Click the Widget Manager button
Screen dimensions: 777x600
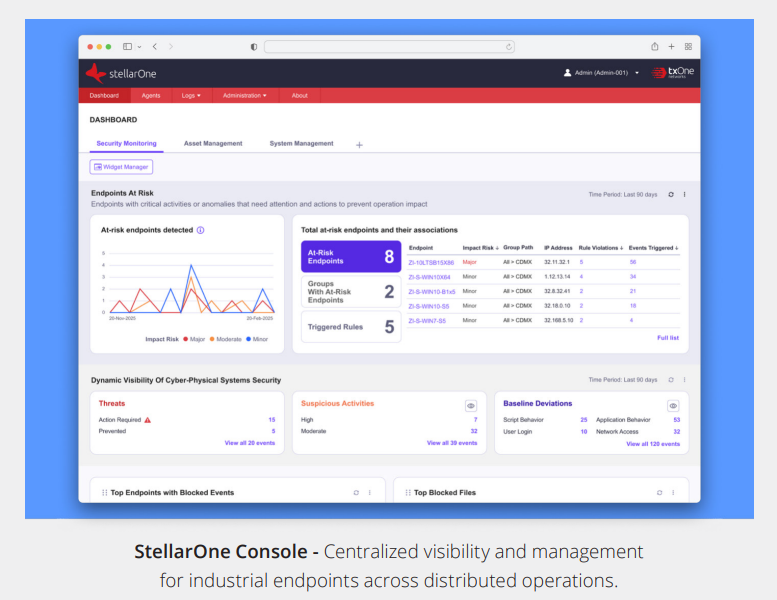[x=121, y=167]
